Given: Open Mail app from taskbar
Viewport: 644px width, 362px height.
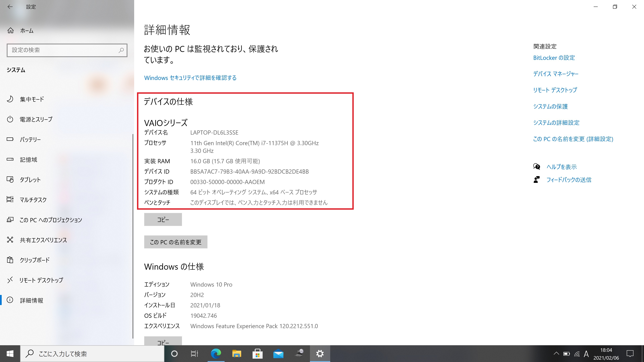Looking at the screenshot, I should click(x=278, y=354).
